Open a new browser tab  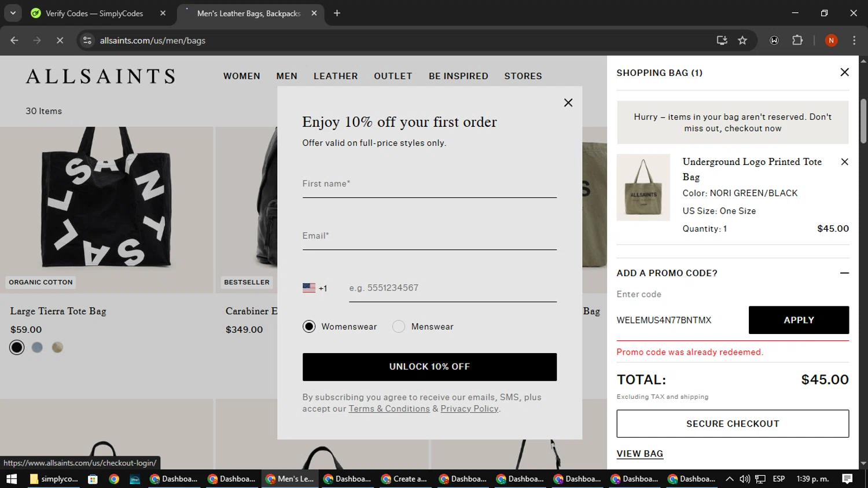(337, 13)
